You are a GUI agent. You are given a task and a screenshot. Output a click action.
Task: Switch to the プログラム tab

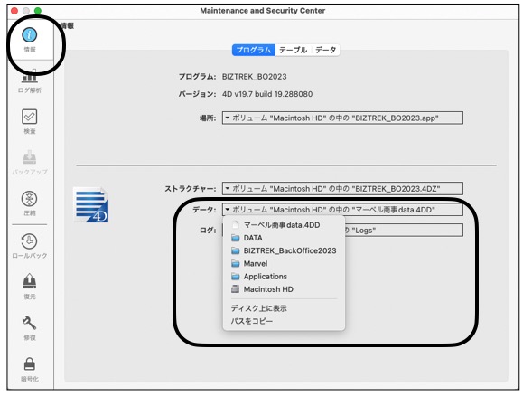pos(254,50)
